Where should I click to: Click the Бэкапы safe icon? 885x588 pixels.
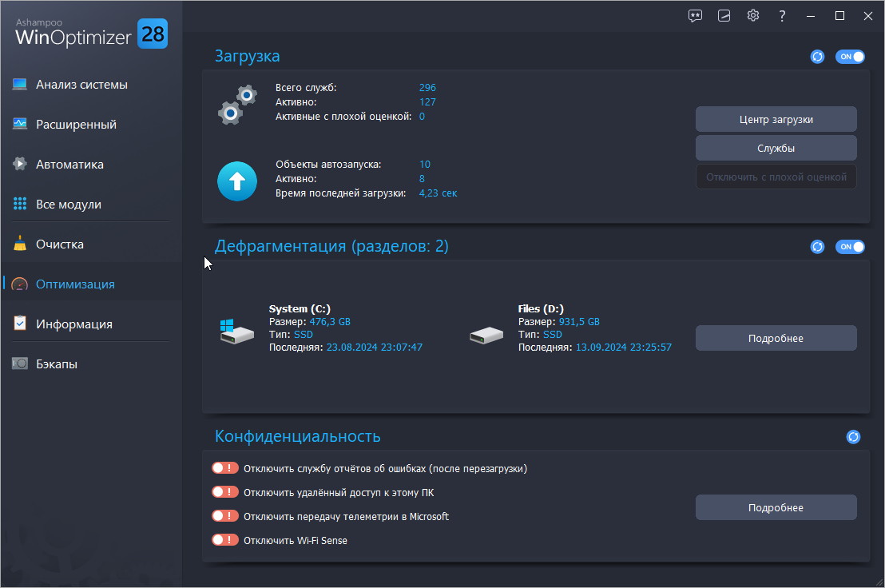pyautogui.click(x=20, y=364)
